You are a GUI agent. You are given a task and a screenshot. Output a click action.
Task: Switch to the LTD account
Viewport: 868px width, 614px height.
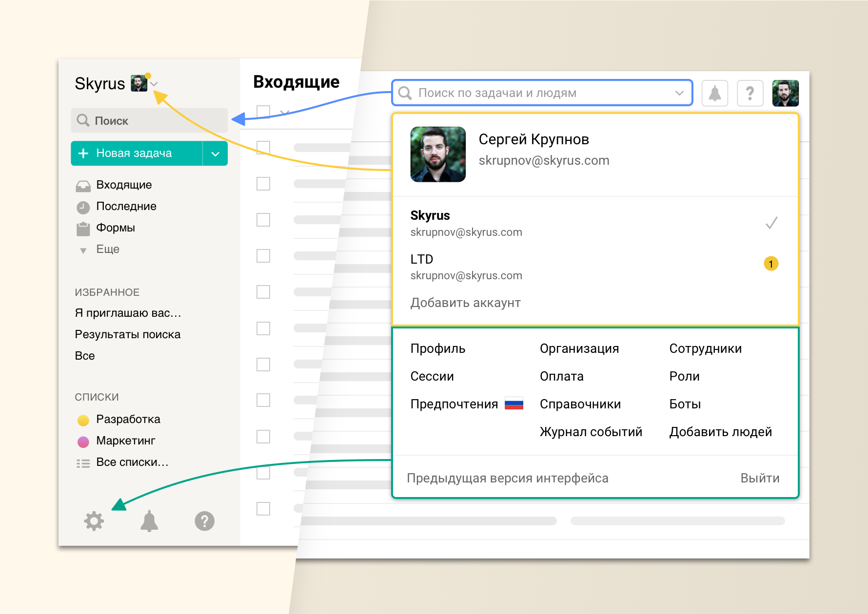595,267
